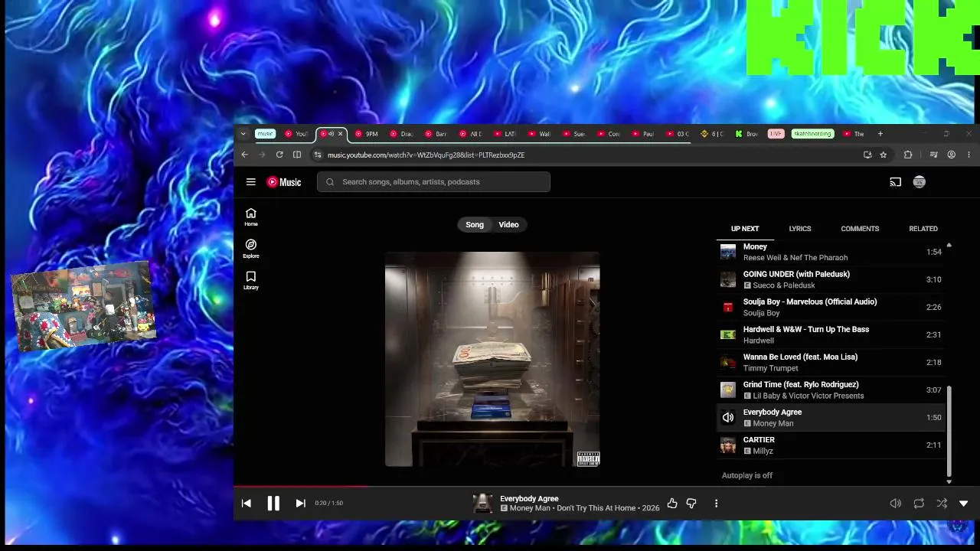Play Grind Time (feat. Rylo Rodriguez)

point(831,390)
